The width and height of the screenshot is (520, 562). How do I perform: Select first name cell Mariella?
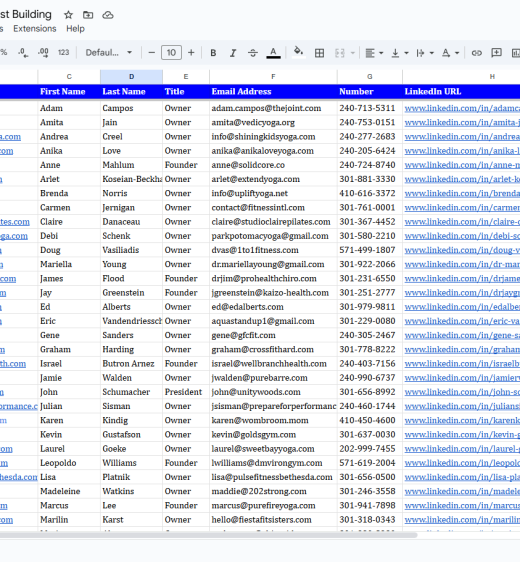(x=69, y=265)
